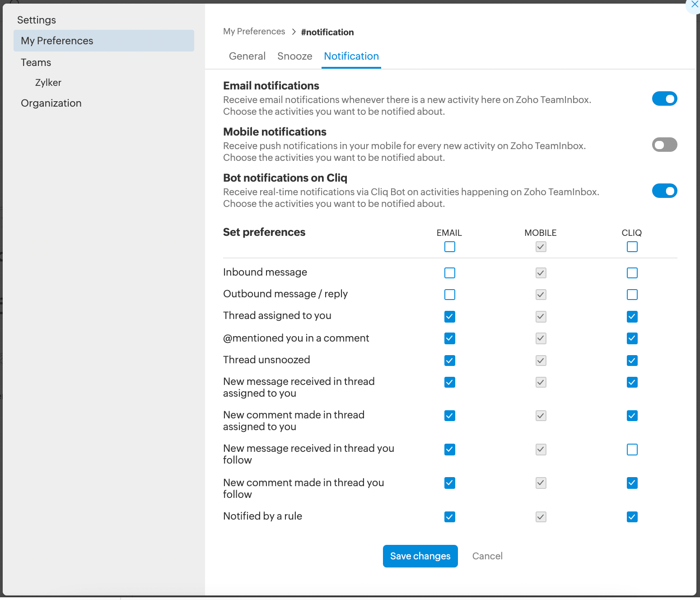Cancel the notification changes
This screenshot has width=700, height=600.
pyautogui.click(x=487, y=556)
